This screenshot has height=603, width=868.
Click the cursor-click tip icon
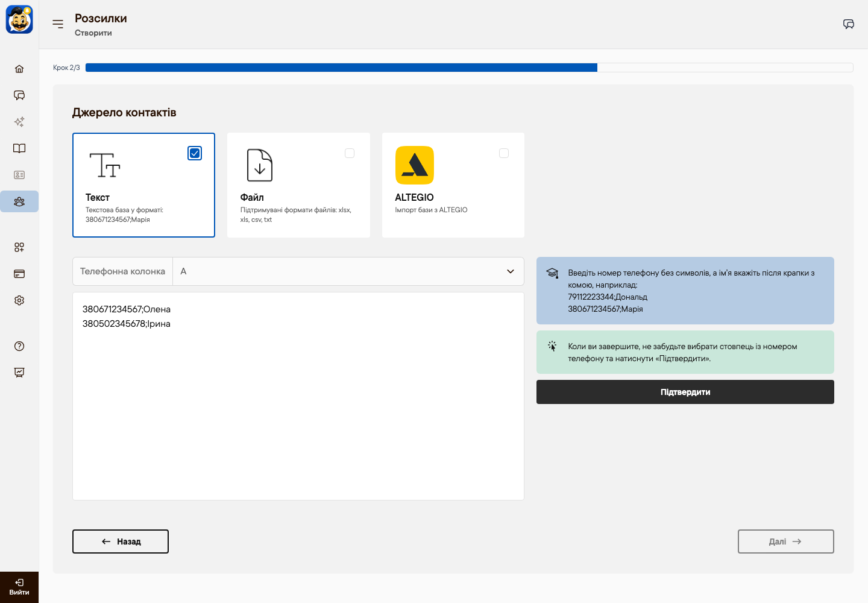(x=552, y=346)
